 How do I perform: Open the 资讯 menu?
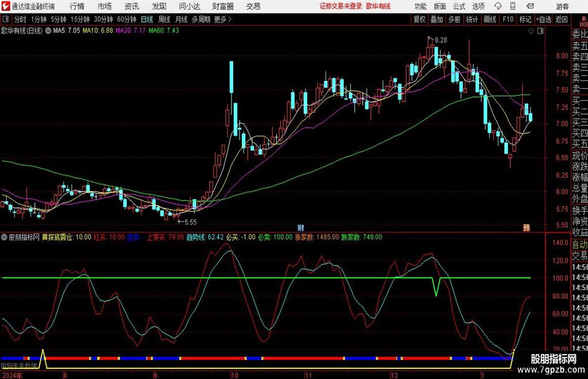[132, 6]
